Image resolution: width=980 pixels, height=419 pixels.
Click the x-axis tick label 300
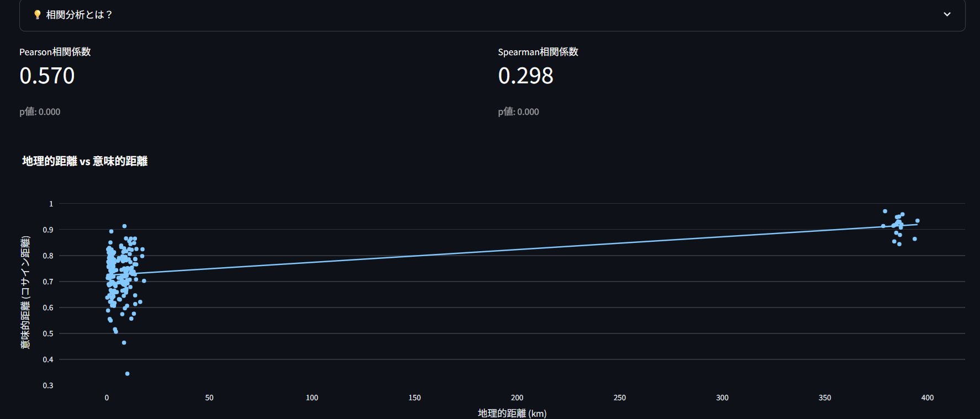tap(722, 397)
